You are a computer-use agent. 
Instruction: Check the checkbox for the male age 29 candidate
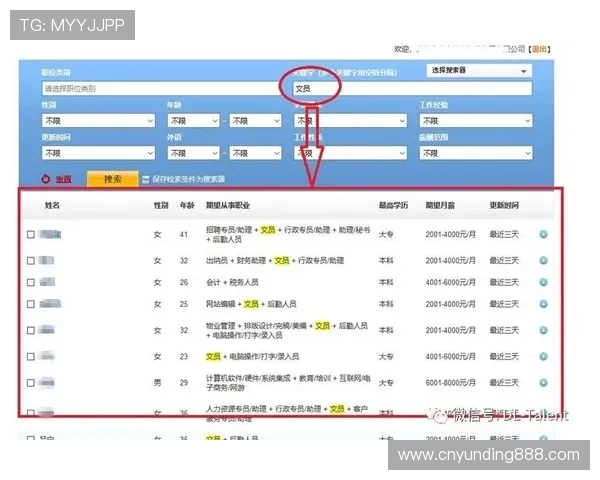pos(31,383)
